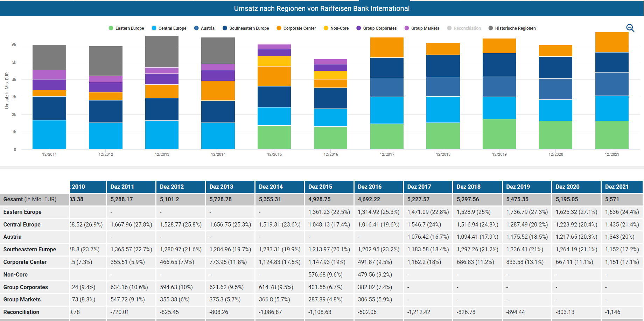
Task: Click the Group Markets legend dot
Action: 407,28
